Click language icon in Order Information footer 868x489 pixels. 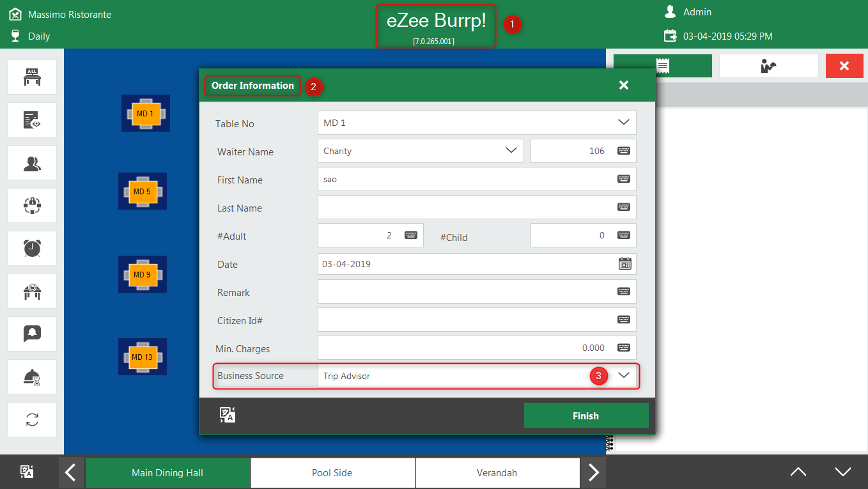point(228,415)
